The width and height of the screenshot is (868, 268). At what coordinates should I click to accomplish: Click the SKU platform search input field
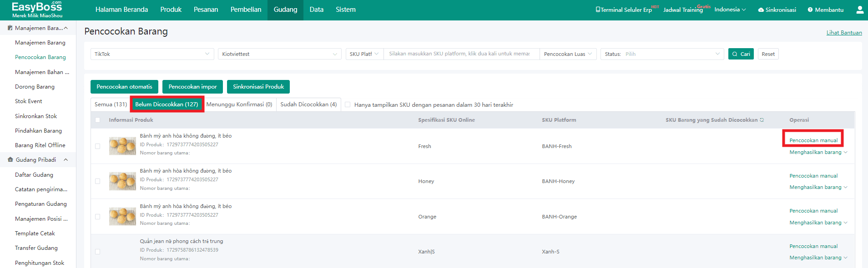tap(461, 54)
